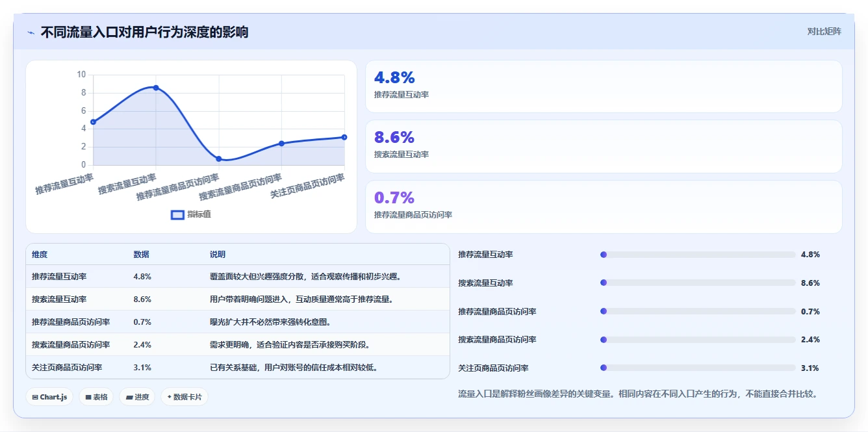Click the footnote text starting 流量入口是解释粉丝画像
868x432 pixels.
pyautogui.click(x=637, y=394)
